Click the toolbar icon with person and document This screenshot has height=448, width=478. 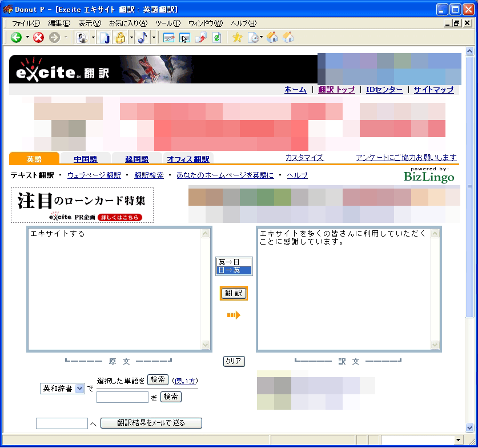(x=82, y=38)
